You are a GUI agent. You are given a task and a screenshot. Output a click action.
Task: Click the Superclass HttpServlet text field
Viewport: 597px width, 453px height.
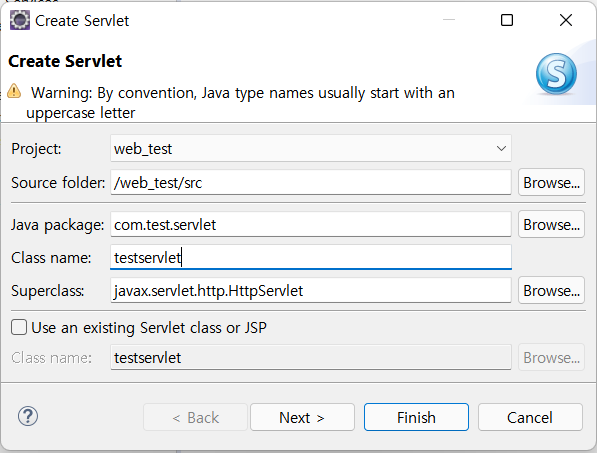point(311,290)
